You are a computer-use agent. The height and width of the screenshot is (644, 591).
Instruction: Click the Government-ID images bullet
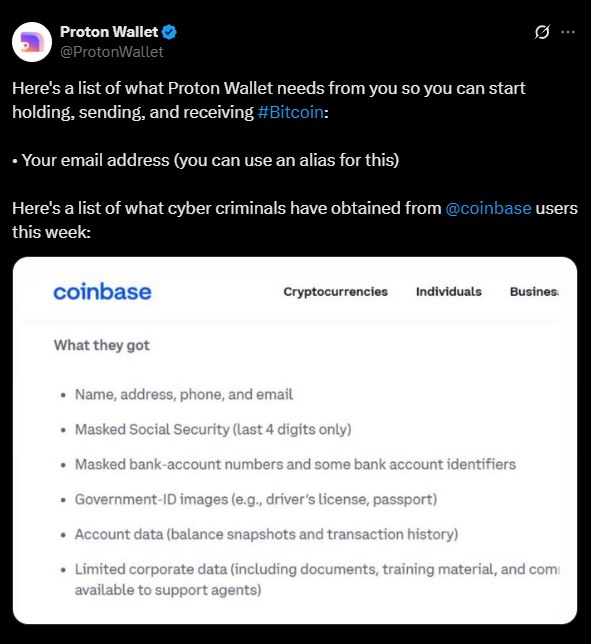(x=256, y=499)
